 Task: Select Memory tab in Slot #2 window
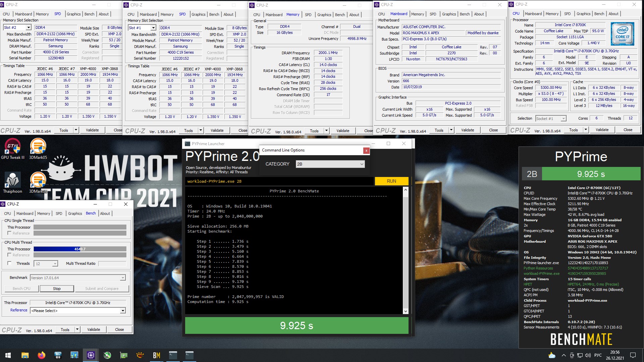(42, 14)
